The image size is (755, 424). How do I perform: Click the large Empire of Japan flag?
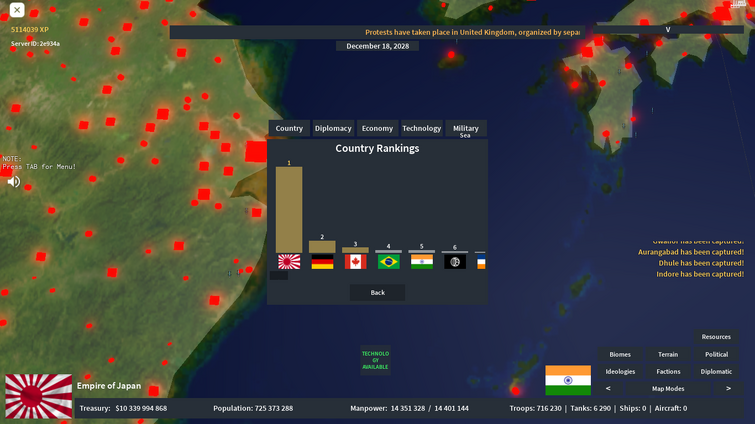point(39,396)
